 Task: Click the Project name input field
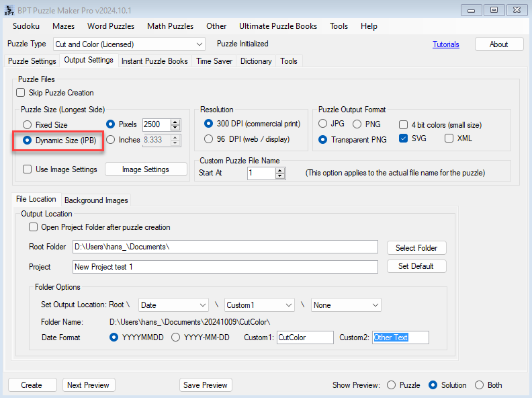(225, 267)
